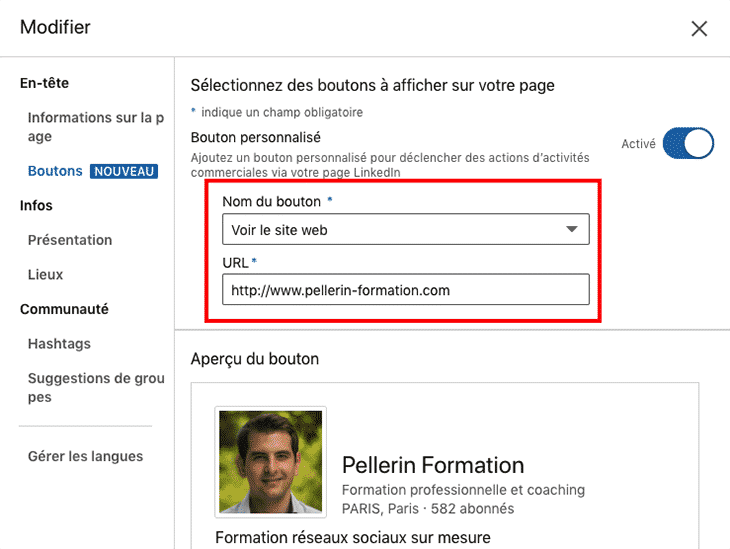Click 'PARIS, Paris · 582 abonnés' text
This screenshot has height=549, width=730.
[428, 508]
